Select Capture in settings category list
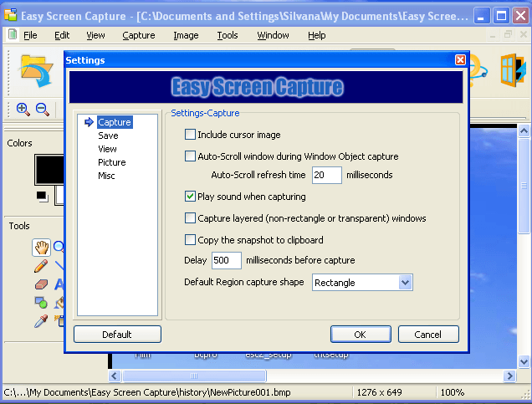The image size is (532, 404). pos(115,122)
